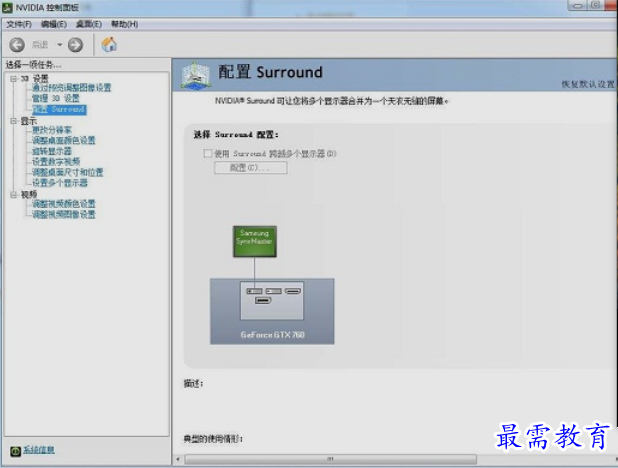This screenshot has height=468, width=618.
Task: Click the scrollbar left arrow
Action: [x=178, y=459]
